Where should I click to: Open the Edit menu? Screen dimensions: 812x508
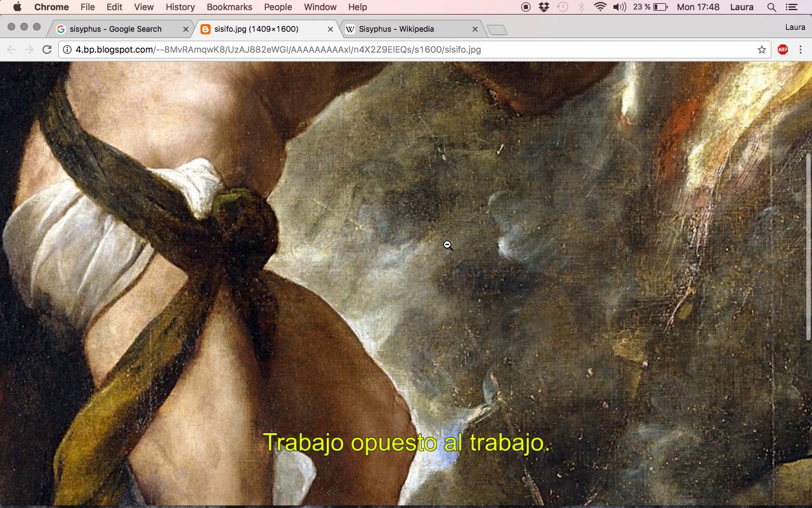coord(114,7)
